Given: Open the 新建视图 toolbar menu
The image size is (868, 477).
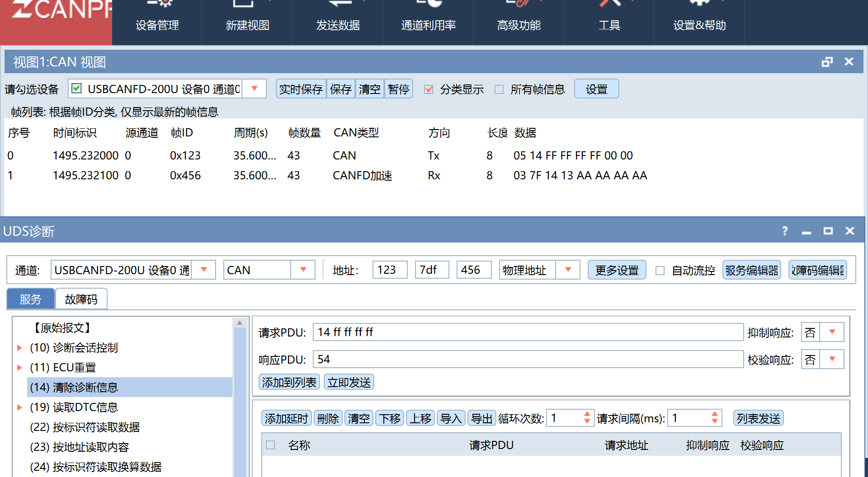Looking at the screenshot, I should click(248, 23).
